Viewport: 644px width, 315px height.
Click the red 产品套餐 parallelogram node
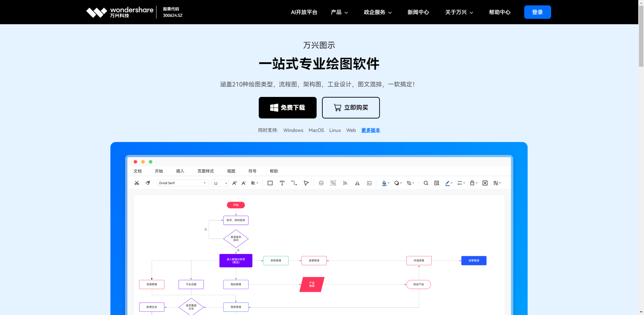[x=312, y=284]
